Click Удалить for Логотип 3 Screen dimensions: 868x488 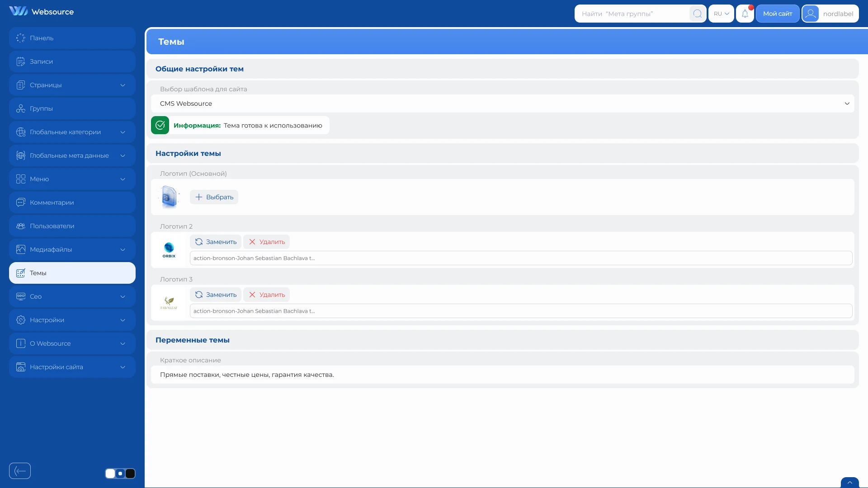pyautogui.click(x=267, y=295)
